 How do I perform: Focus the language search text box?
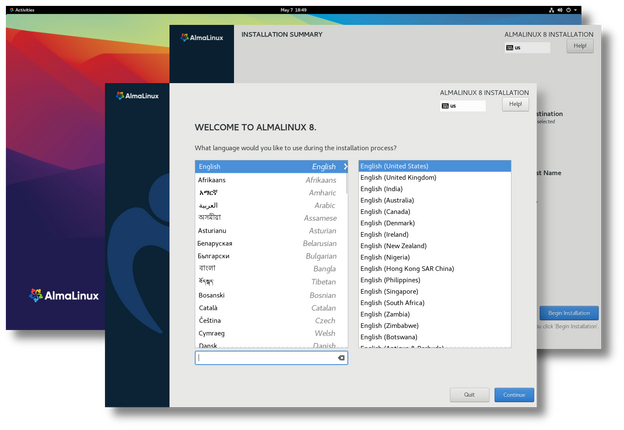[265, 357]
